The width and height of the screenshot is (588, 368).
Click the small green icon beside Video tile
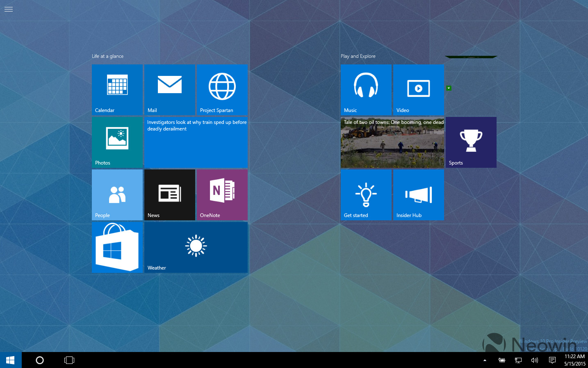click(449, 88)
